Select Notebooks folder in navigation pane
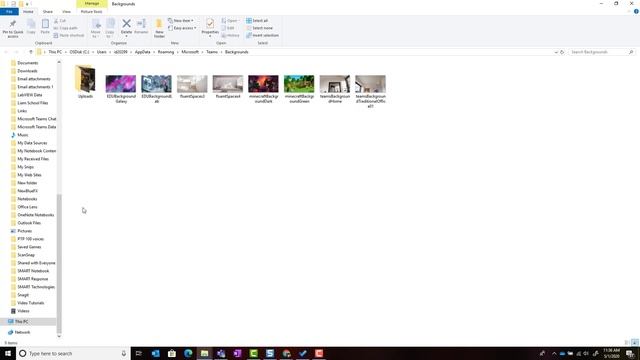Image resolution: width=640 pixels, height=360 pixels. 27,199
